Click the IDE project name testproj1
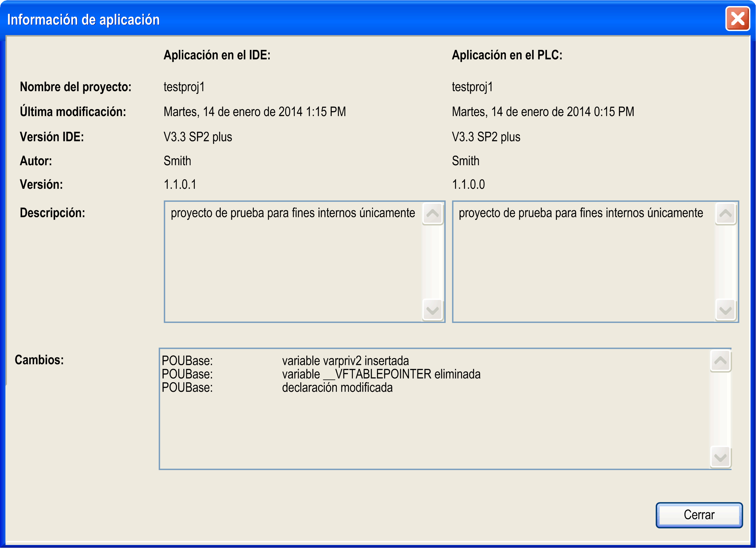Viewport: 756px width, 548px height. point(184,87)
